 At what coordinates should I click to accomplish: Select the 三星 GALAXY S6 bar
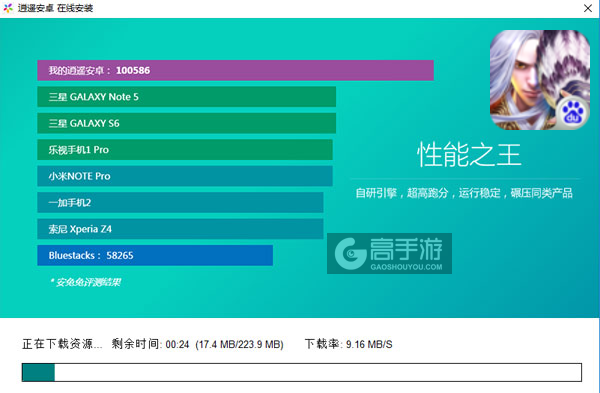point(186,123)
